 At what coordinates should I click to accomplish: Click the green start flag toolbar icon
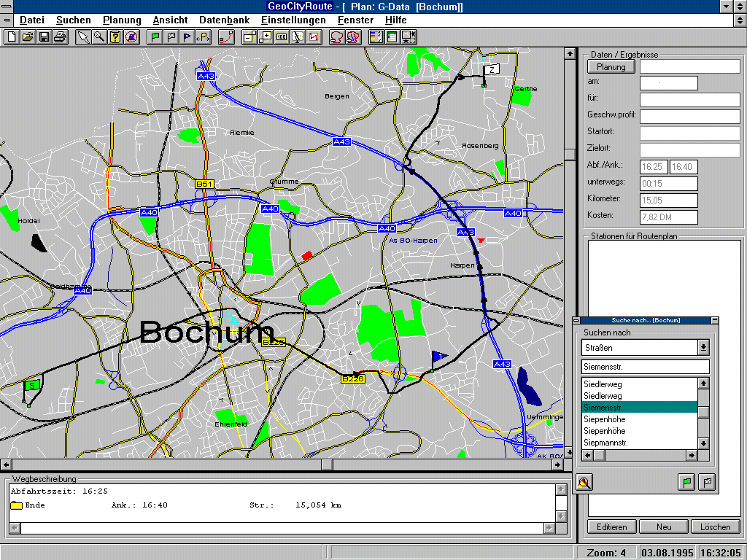pos(155,36)
